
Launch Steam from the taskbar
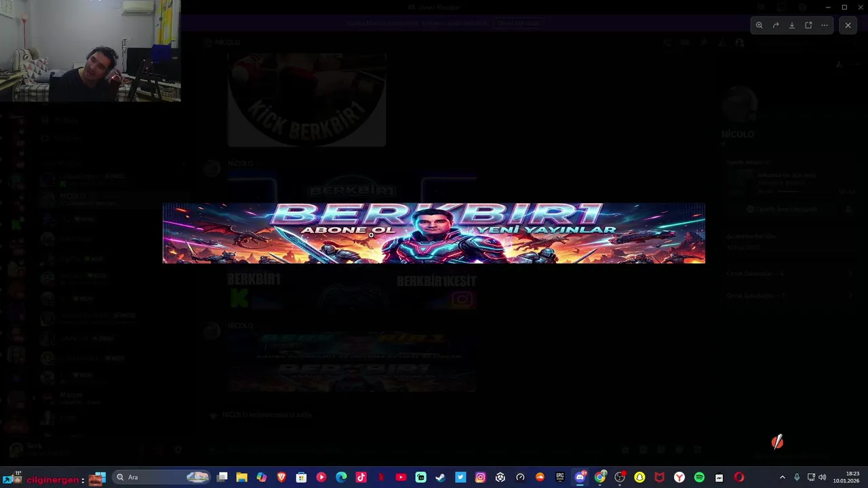click(x=441, y=478)
